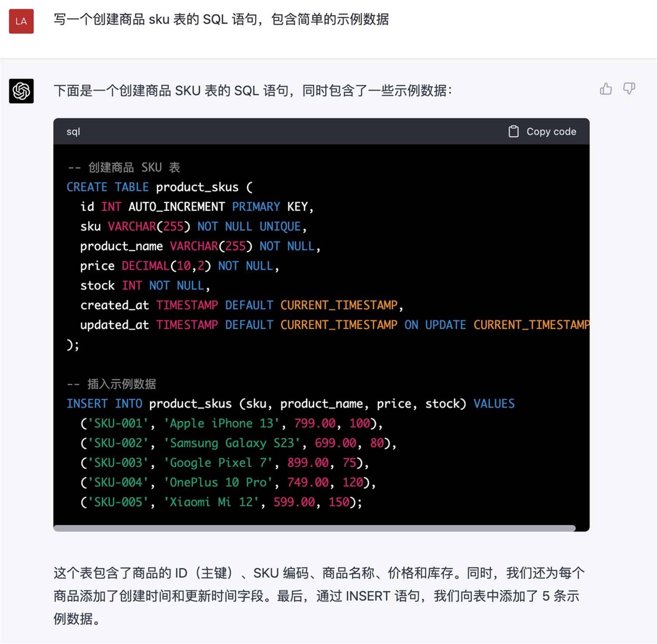
Task: Click the 'updated_at TIMESTAMP' line
Action: pos(335,325)
